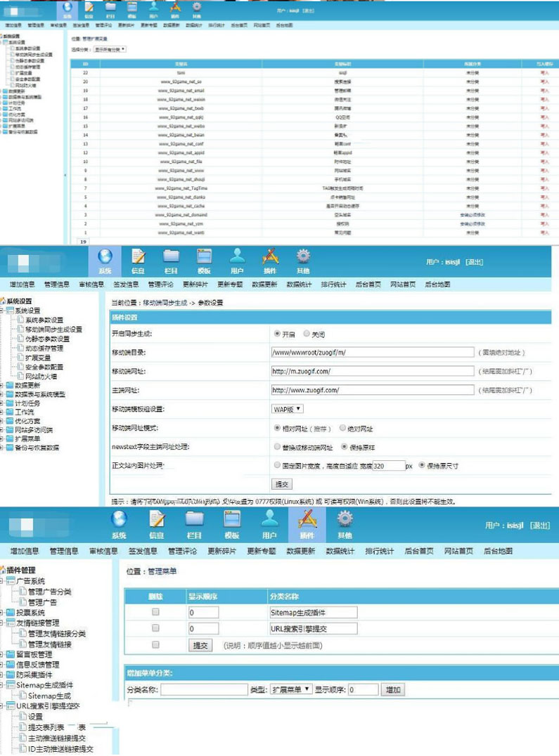
Task: Open 信息 notepad icon on mobile sync settings page
Action: (x=138, y=261)
